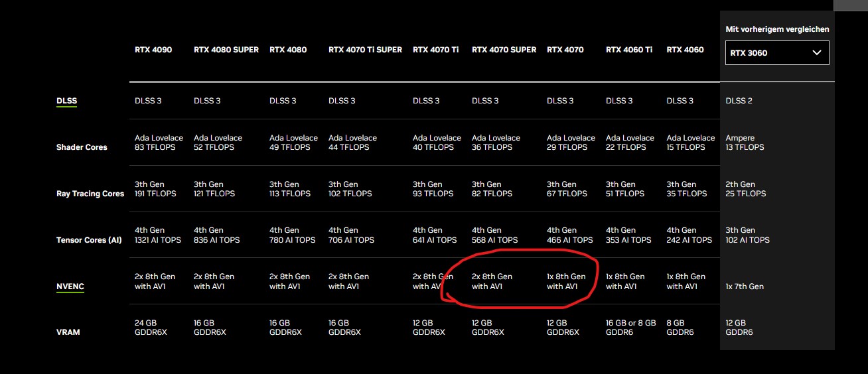Click the '3th Gen 102 TFLOPS' cell
The height and width of the screenshot is (374, 868).
(350, 189)
